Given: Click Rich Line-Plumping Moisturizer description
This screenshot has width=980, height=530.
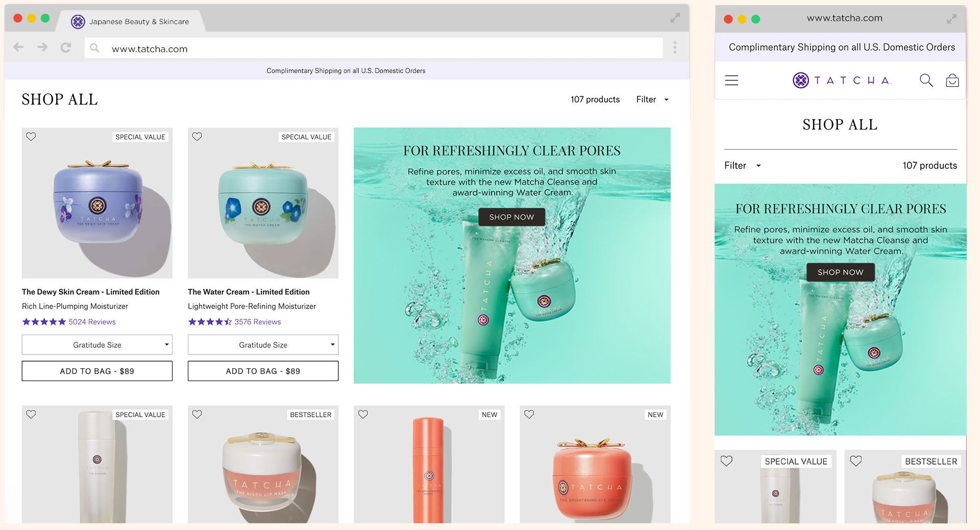Looking at the screenshot, I should click(75, 306).
